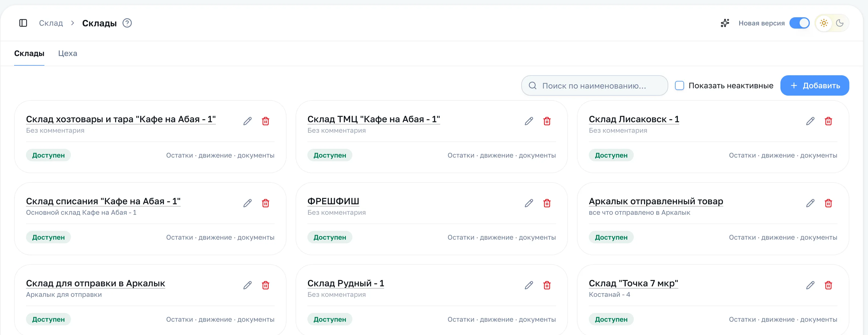Screen dimensions: 868x335
Task: Delete the Склад списания warehouse
Action: [x=266, y=203]
